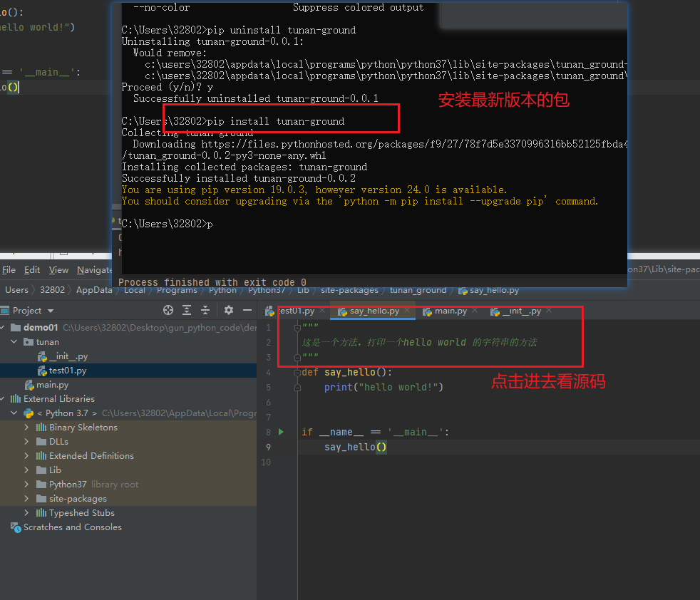The width and height of the screenshot is (700, 600).
Task: Click the Expand All icon in Project panel
Action: (187, 310)
